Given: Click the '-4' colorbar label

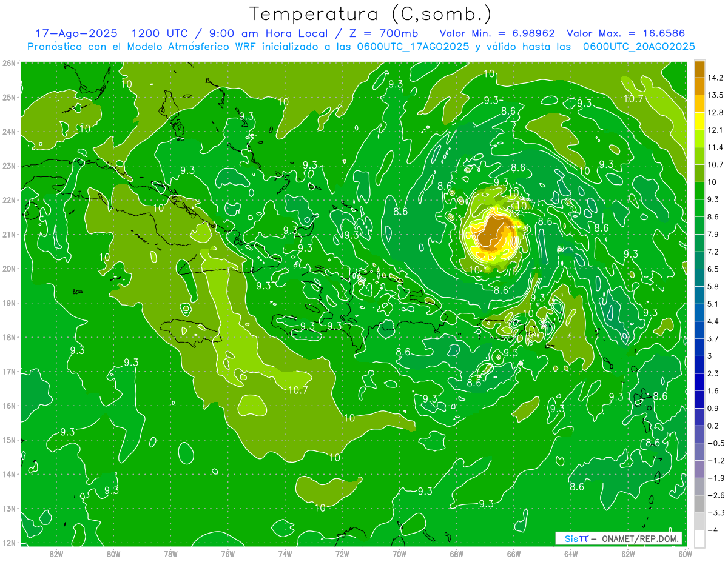Looking at the screenshot, I should pyautogui.click(x=713, y=530).
